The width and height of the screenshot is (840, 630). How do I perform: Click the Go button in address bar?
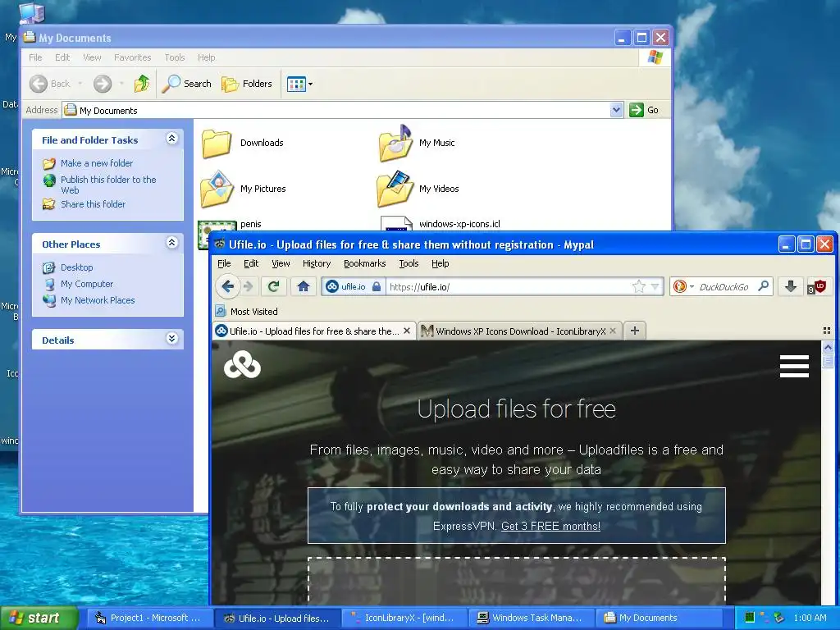point(645,110)
